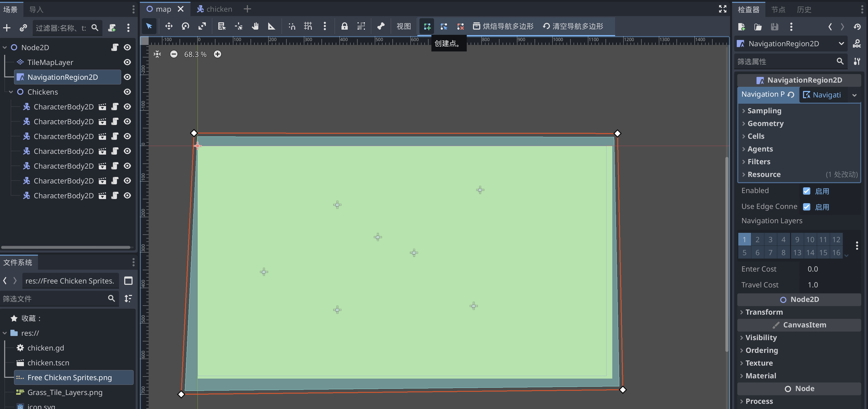Click the Erase points polygon tool
The image size is (868, 409).
[460, 26]
